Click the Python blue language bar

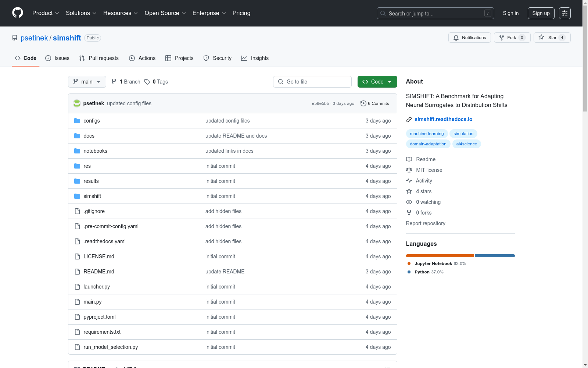click(x=495, y=256)
